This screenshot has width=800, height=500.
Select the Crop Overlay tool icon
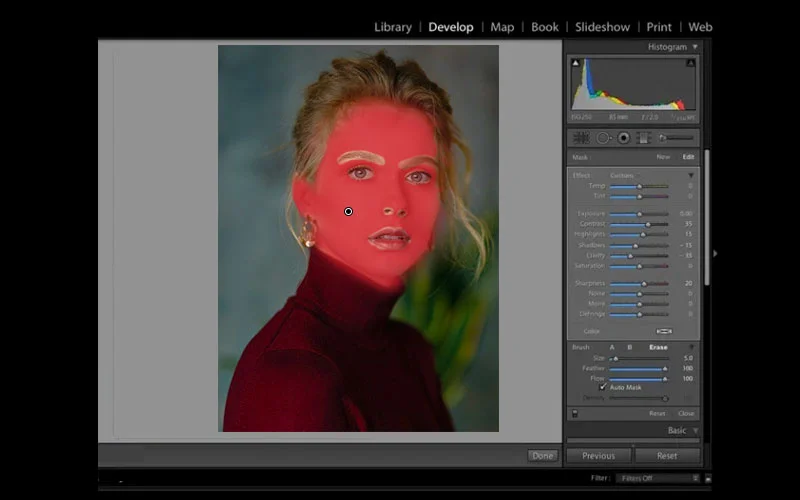581,137
